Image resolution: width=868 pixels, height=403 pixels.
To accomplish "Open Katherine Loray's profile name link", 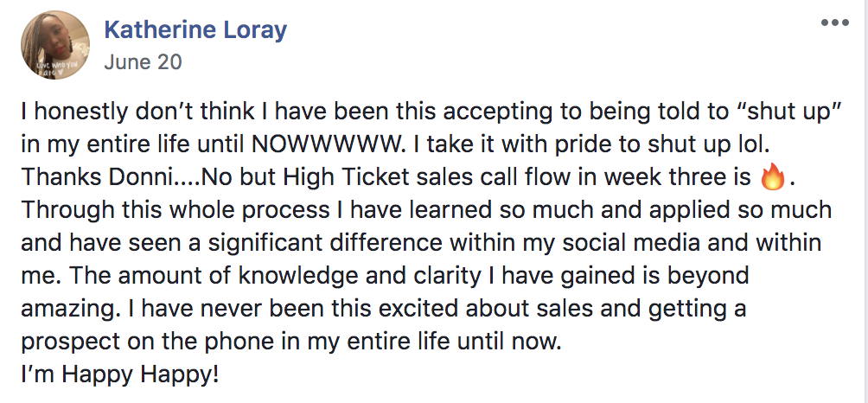I will (195, 29).
